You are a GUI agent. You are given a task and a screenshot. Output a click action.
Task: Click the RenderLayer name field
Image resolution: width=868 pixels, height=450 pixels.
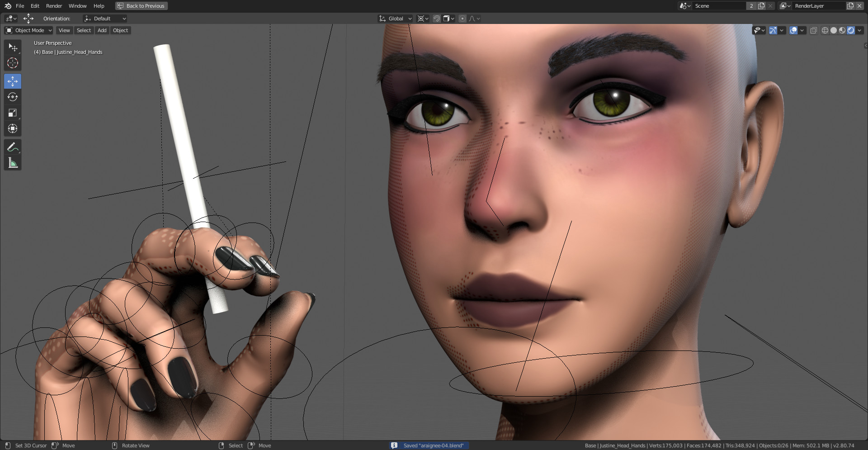tap(819, 6)
